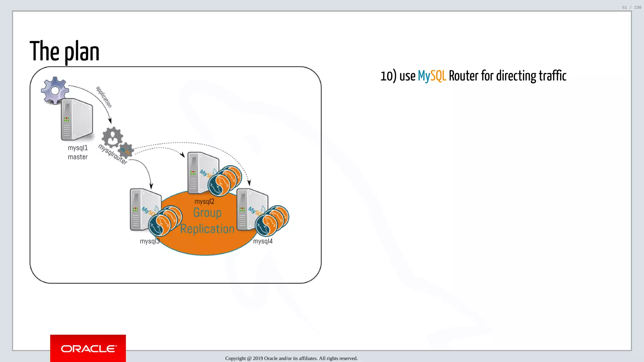Click the rotated 'application' label
Viewport: 644px width, 362px height.
pos(104,97)
